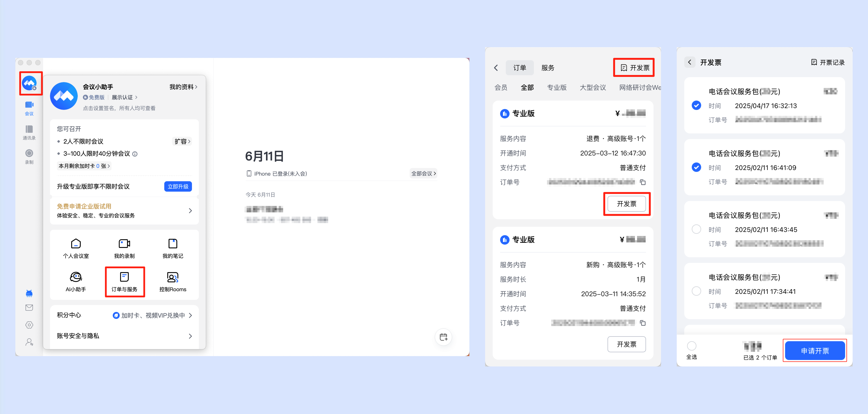Viewport: 868px width, 414px height.
Task: Open 个人会议室 personal meeting room
Action: click(x=76, y=249)
